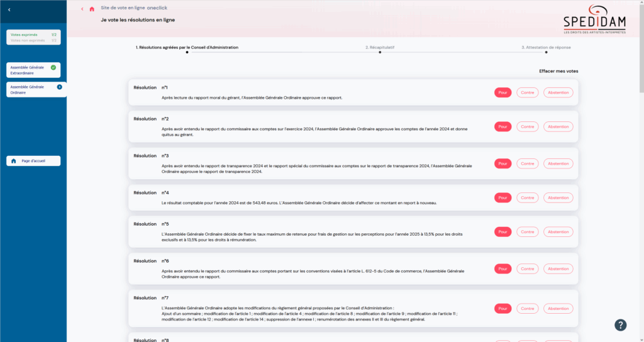
Task: Vote Contre on Résolution n°4
Action: (528, 197)
